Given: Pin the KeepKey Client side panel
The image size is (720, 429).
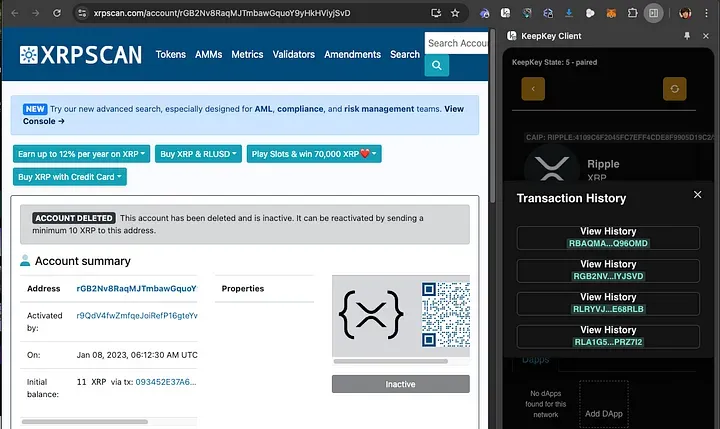Looking at the screenshot, I should point(687,36).
